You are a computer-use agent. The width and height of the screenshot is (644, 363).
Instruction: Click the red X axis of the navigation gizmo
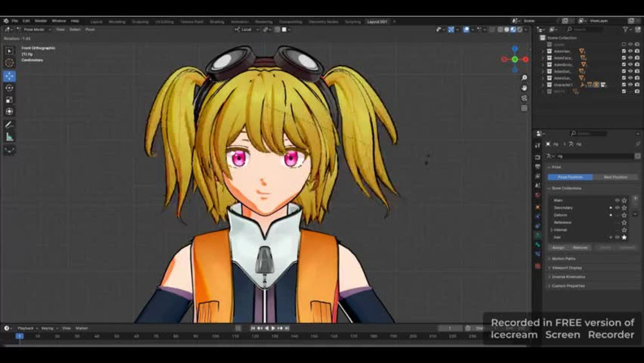[526, 59]
